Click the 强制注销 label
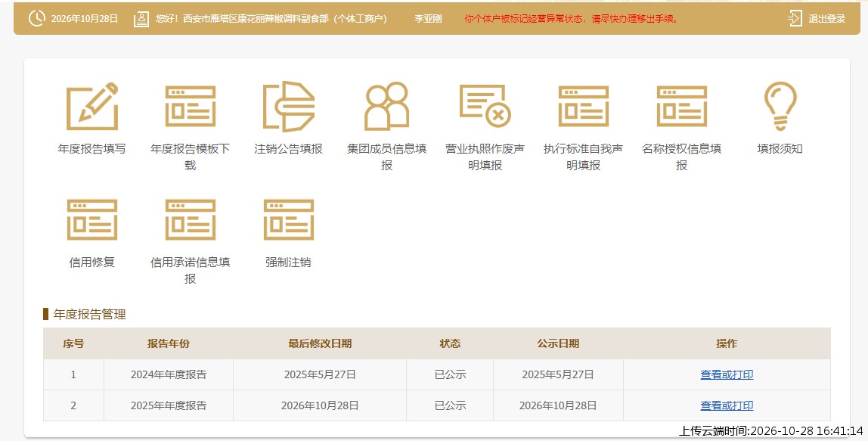Image resolution: width=868 pixels, height=441 pixels. click(288, 262)
